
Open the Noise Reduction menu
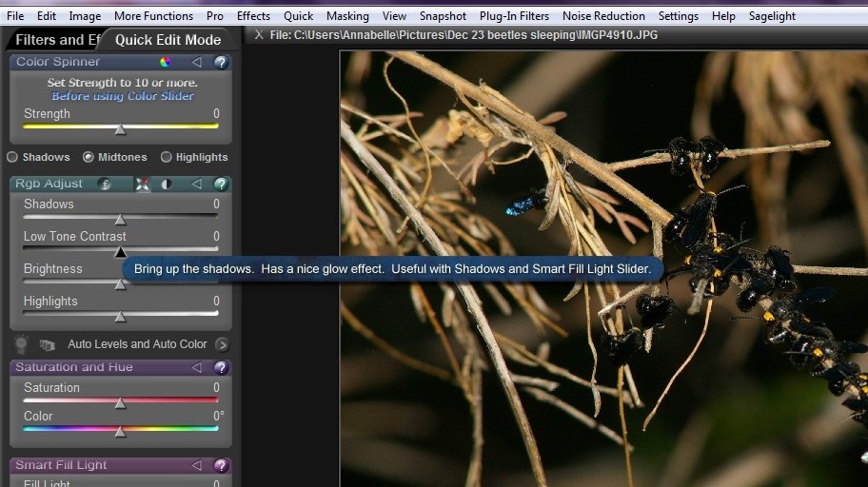pos(603,16)
